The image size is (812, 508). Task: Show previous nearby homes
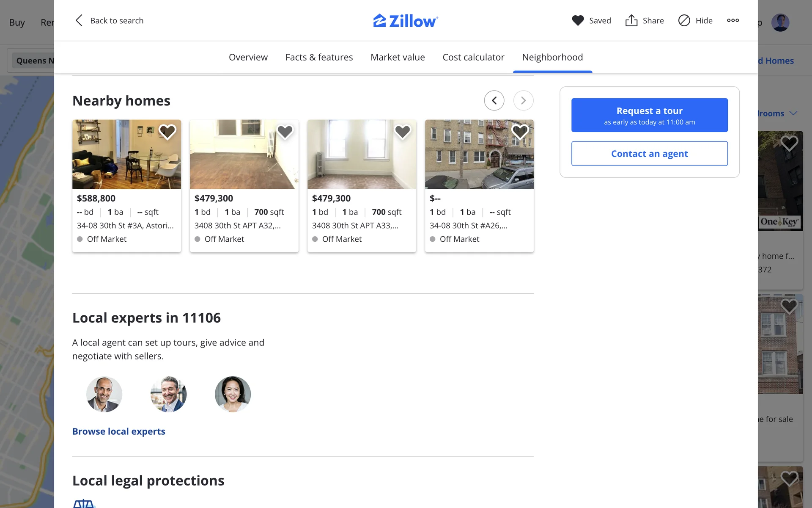[494, 100]
